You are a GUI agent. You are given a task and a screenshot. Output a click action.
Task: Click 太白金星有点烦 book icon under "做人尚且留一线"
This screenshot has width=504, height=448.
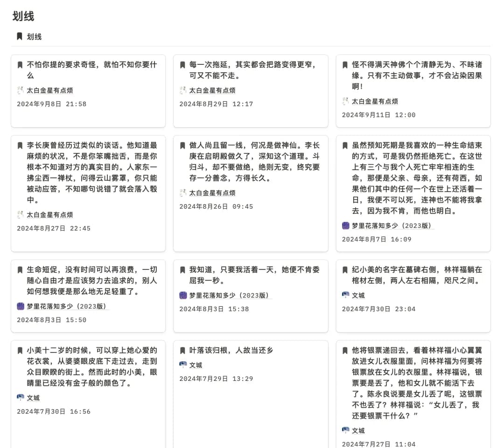click(x=183, y=193)
